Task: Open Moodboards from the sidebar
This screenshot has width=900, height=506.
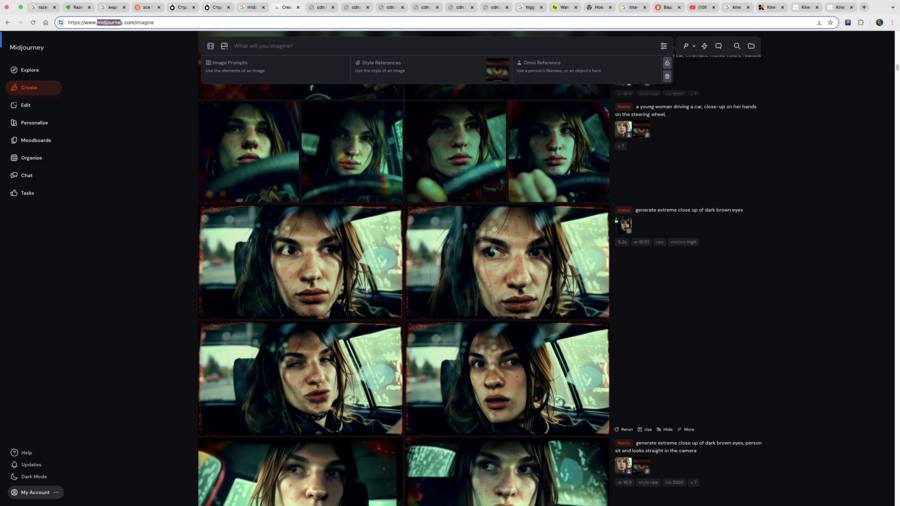Action: tap(35, 140)
